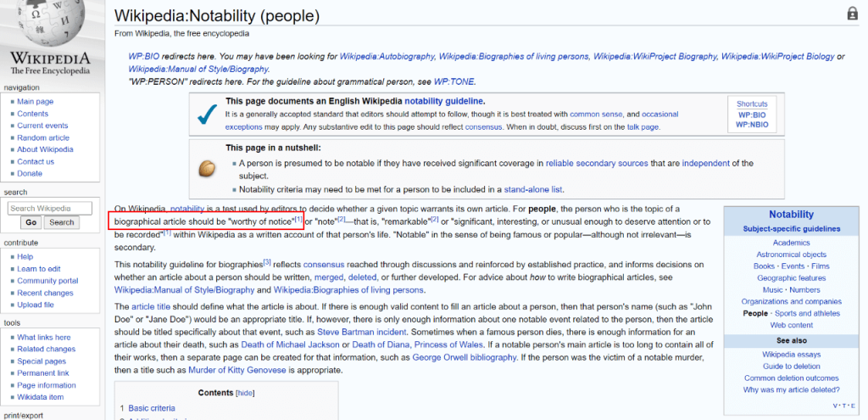Image resolution: width=868 pixels, height=420 pixels.
Task: Open the stand-alone list link
Action: click(533, 189)
